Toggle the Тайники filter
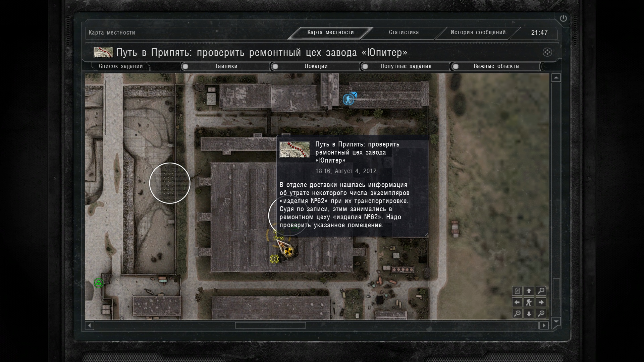 pos(226,66)
